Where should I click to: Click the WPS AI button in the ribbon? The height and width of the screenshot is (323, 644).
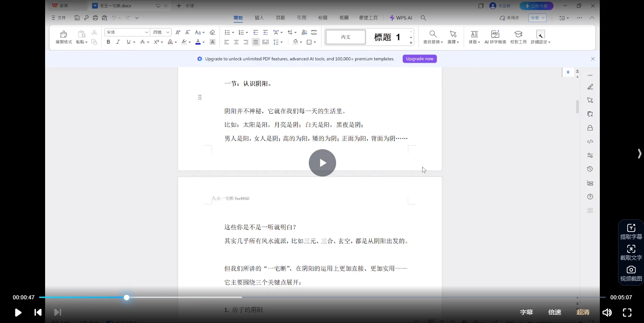click(x=400, y=18)
